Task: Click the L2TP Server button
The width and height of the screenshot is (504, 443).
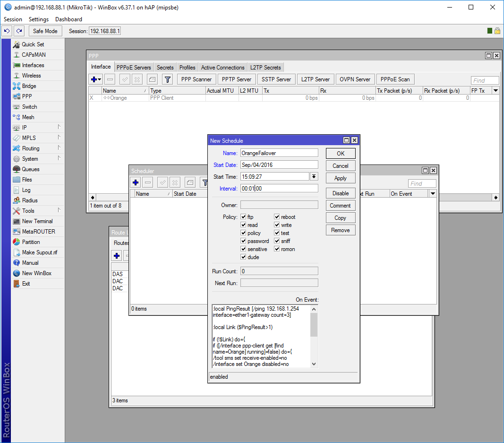Action: [316, 79]
